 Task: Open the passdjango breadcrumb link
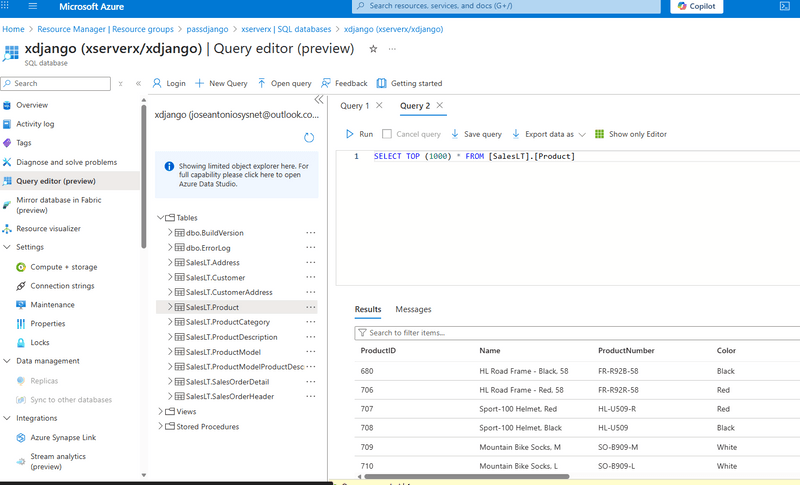tap(207, 29)
